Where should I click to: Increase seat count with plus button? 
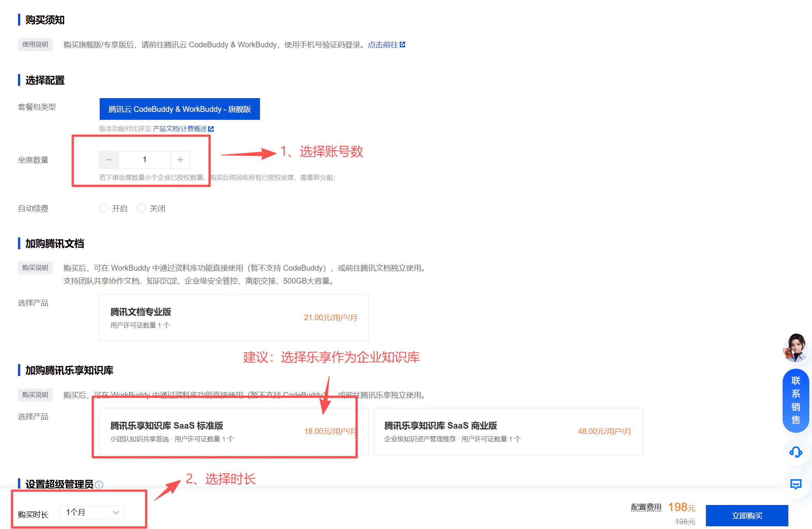180,160
